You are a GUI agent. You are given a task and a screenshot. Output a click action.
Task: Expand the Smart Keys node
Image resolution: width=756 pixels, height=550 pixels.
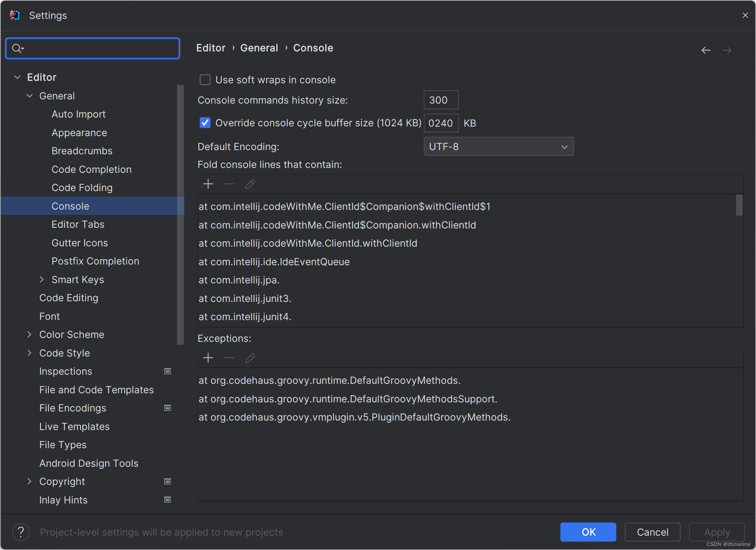click(x=42, y=280)
